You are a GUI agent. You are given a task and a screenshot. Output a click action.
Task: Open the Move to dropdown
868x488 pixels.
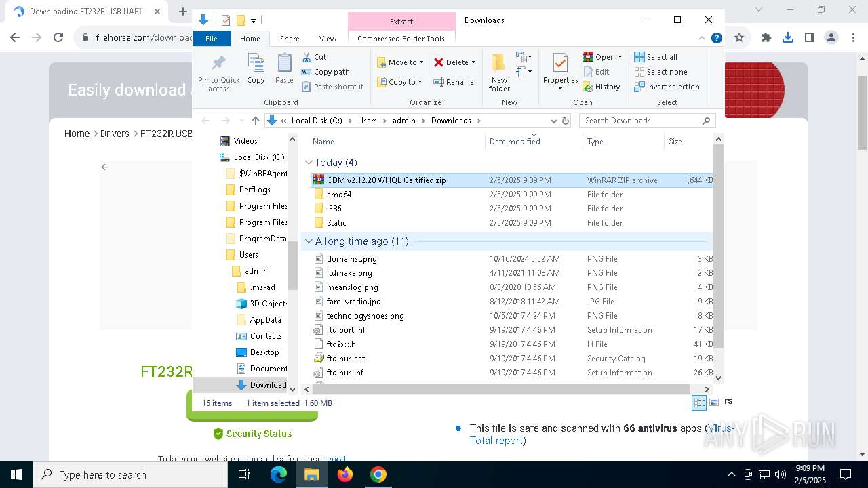pyautogui.click(x=400, y=62)
